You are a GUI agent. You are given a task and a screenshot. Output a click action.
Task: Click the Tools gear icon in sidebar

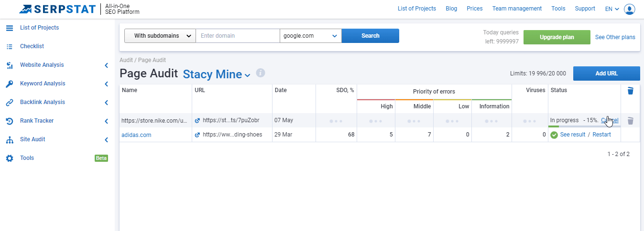[x=10, y=158]
